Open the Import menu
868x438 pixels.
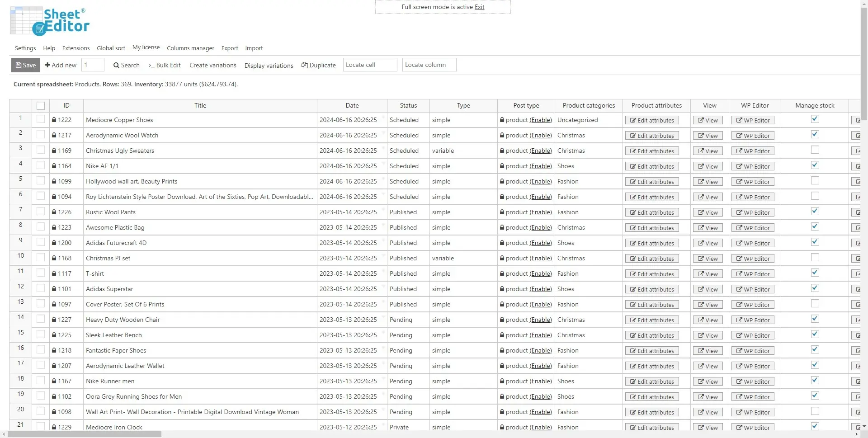click(x=254, y=48)
